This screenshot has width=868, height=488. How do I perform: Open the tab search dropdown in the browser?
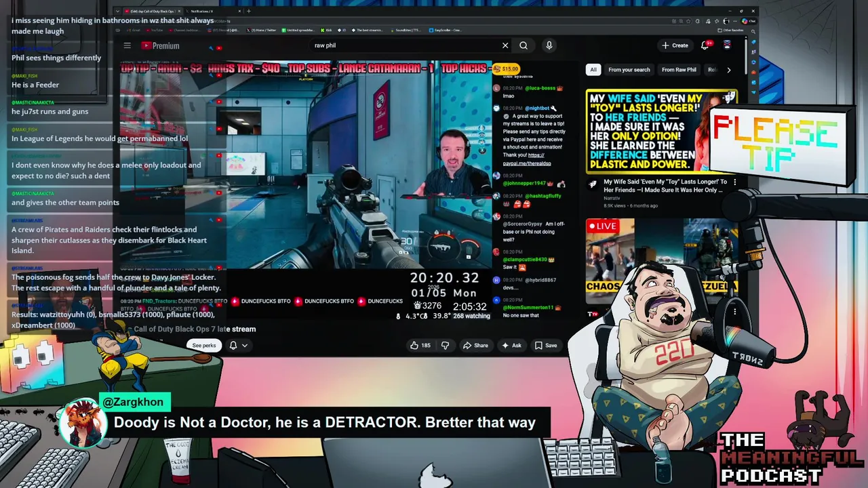pyautogui.click(x=117, y=12)
